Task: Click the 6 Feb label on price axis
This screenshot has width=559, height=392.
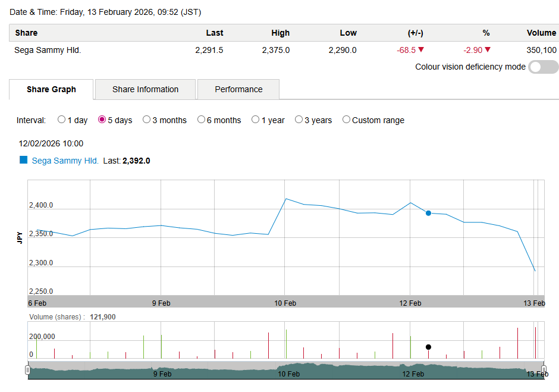Action: click(x=37, y=303)
